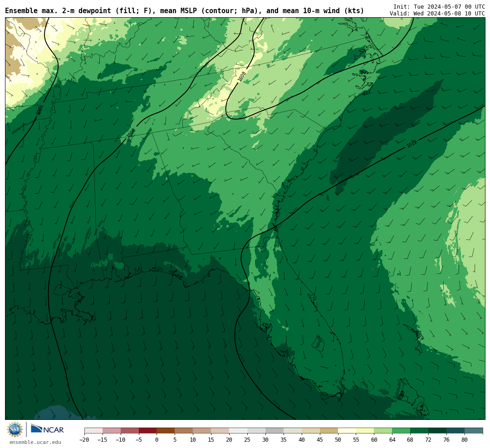Click the colorbar tick label 35

[x=284, y=439]
